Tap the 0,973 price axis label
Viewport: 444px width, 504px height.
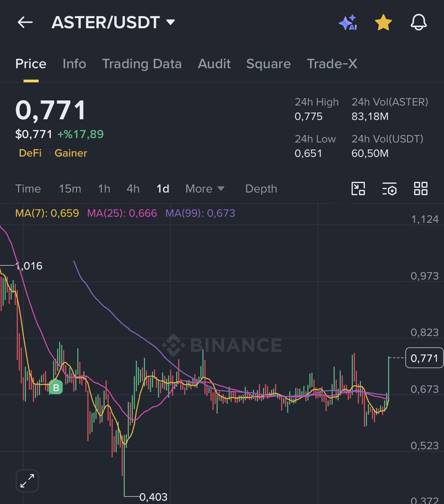point(425,276)
